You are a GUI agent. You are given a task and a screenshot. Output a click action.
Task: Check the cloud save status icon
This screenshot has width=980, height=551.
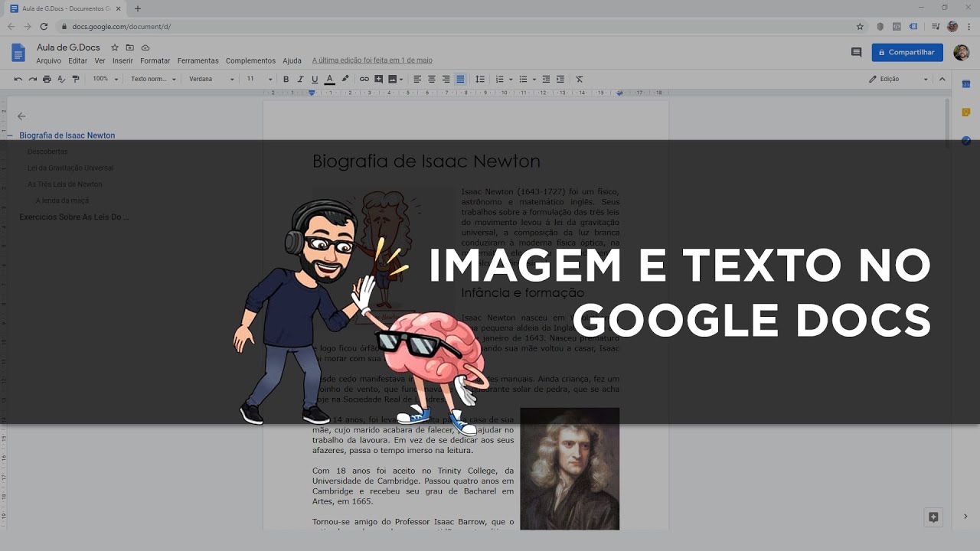(145, 47)
